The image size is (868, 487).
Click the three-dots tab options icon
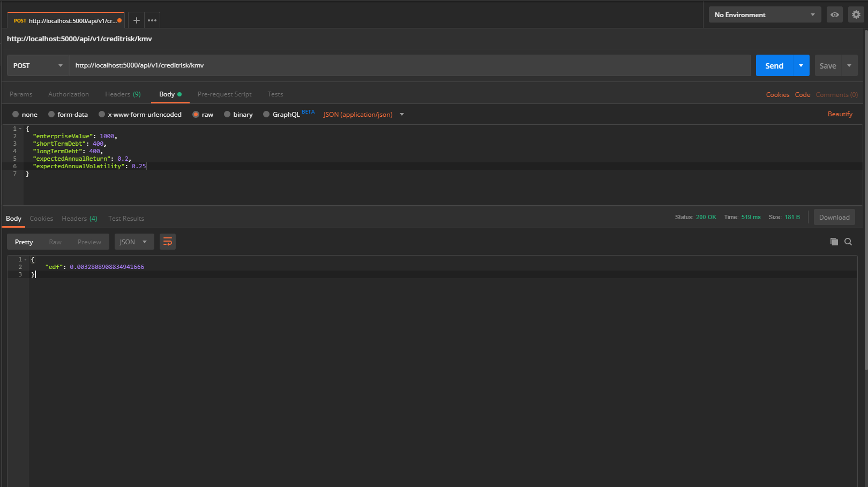[x=152, y=20]
